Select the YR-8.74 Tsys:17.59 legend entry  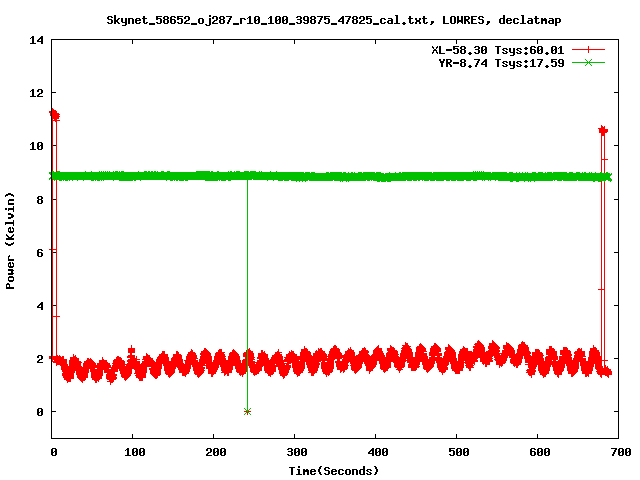pyautogui.click(x=501, y=63)
